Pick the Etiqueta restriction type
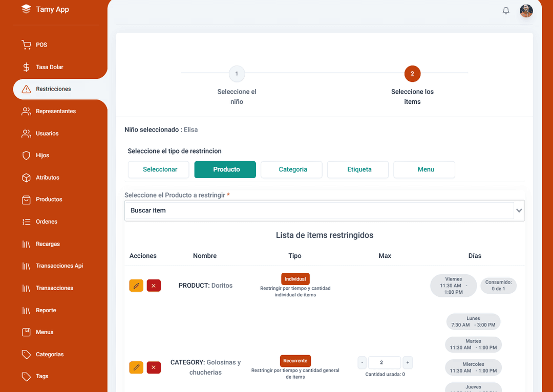The width and height of the screenshot is (553, 392). (358, 169)
